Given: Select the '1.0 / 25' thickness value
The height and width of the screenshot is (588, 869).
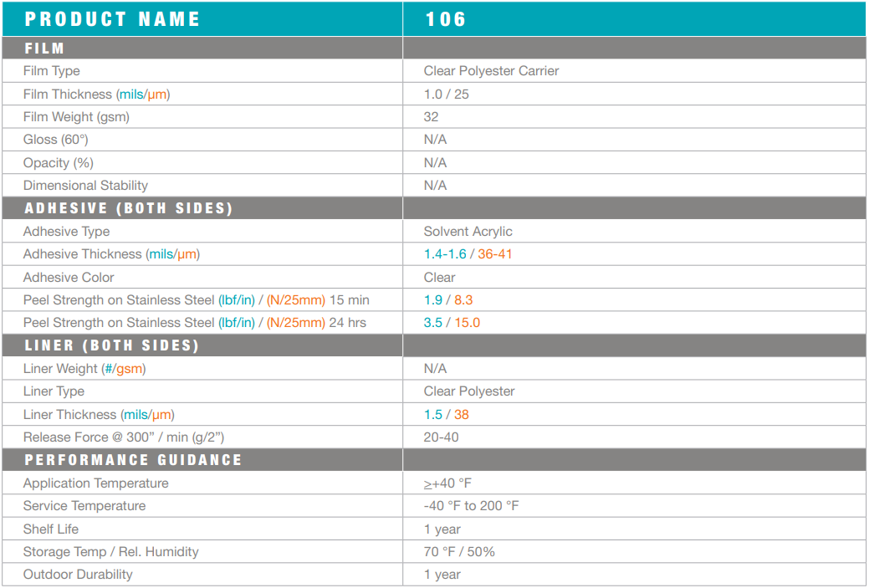Looking at the screenshot, I should tap(446, 95).
